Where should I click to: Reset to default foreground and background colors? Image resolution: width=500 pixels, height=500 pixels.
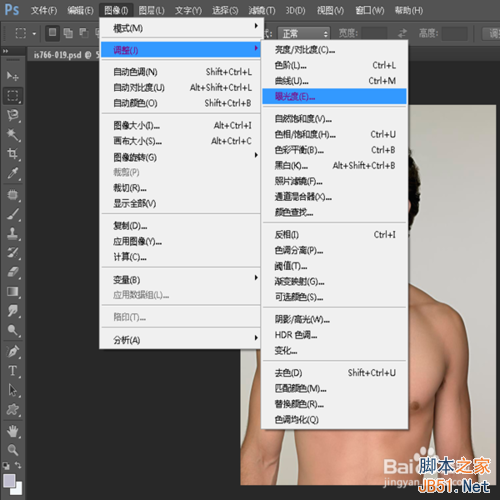[x=6, y=465]
